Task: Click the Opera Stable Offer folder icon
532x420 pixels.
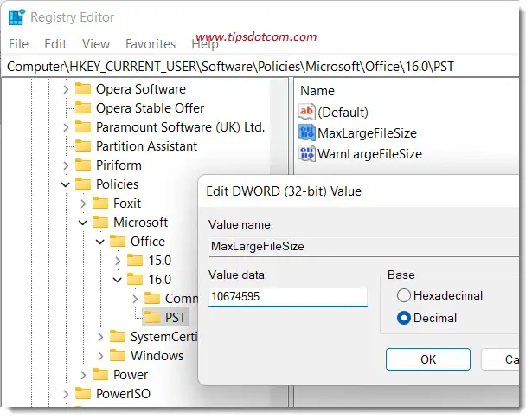Action: (x=83, y=108)
